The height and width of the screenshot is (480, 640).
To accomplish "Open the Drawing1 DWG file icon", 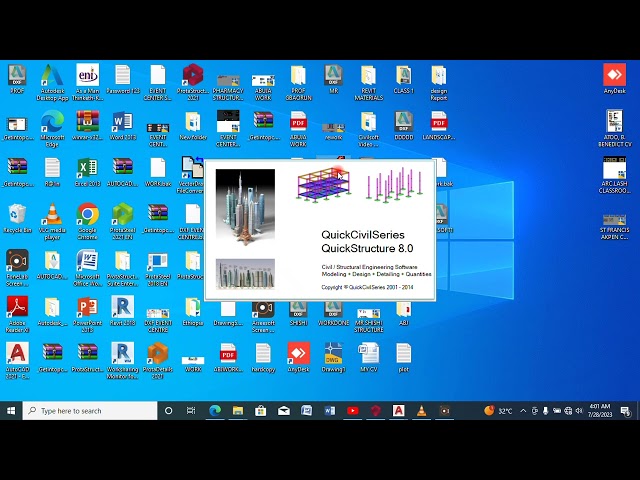I will pyautogui.click(x=333, y=358).
